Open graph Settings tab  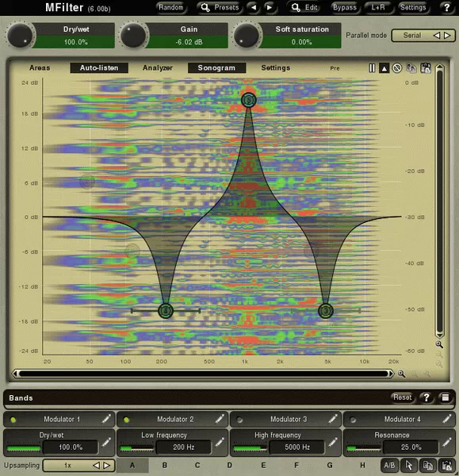276,67
